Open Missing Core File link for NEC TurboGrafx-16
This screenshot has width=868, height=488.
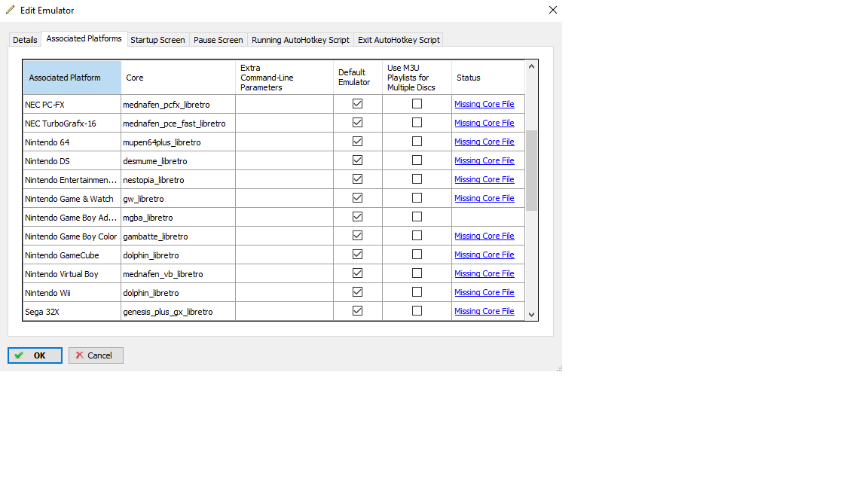[x=484, y=123]
